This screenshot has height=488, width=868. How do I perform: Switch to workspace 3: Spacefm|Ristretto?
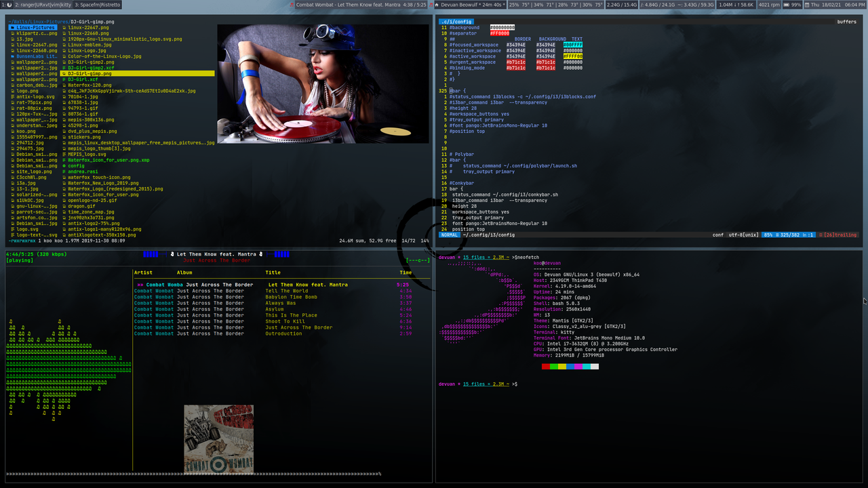pos(97,5)
